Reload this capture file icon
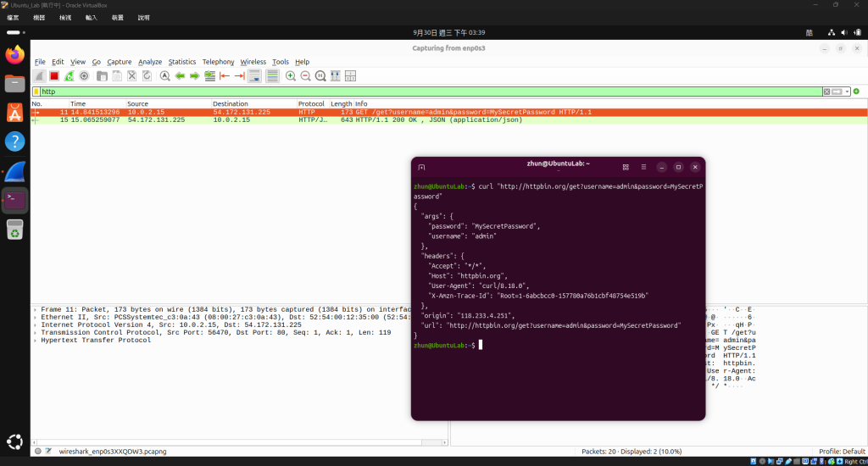This screenshot has height=466, width=868. click(x=147, y=76)
